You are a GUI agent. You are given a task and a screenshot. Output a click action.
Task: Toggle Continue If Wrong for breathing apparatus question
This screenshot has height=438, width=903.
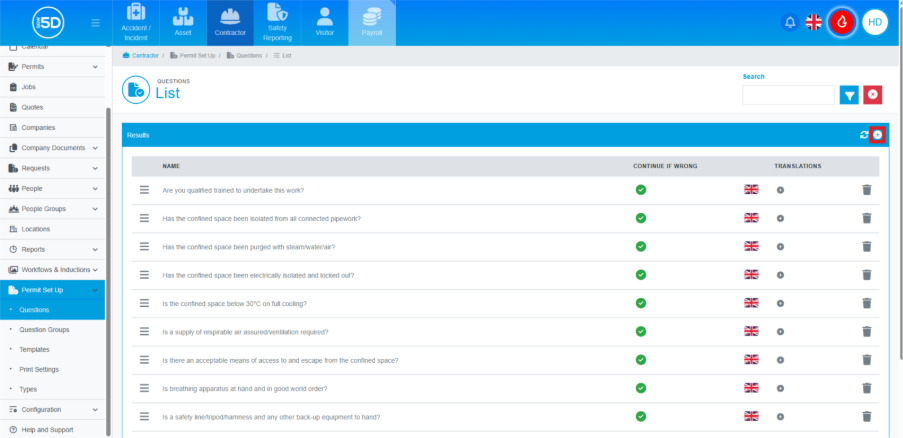point(640,388)
